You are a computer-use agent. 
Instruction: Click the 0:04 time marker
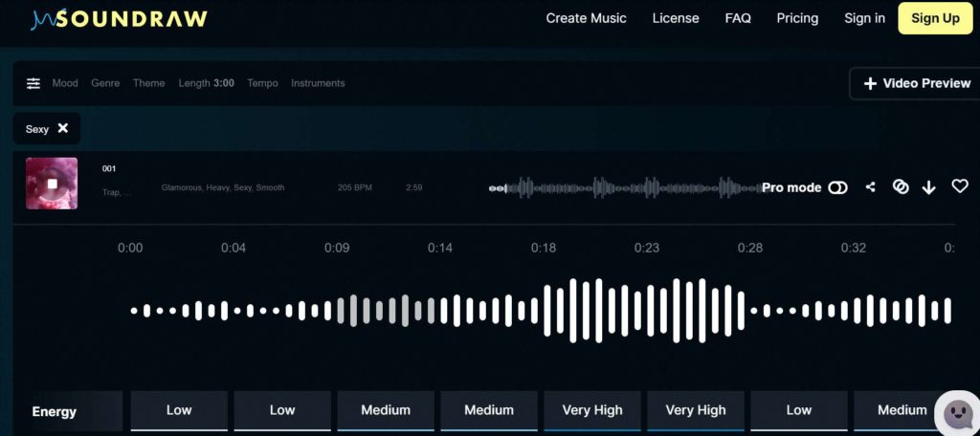tap(234, 248)
